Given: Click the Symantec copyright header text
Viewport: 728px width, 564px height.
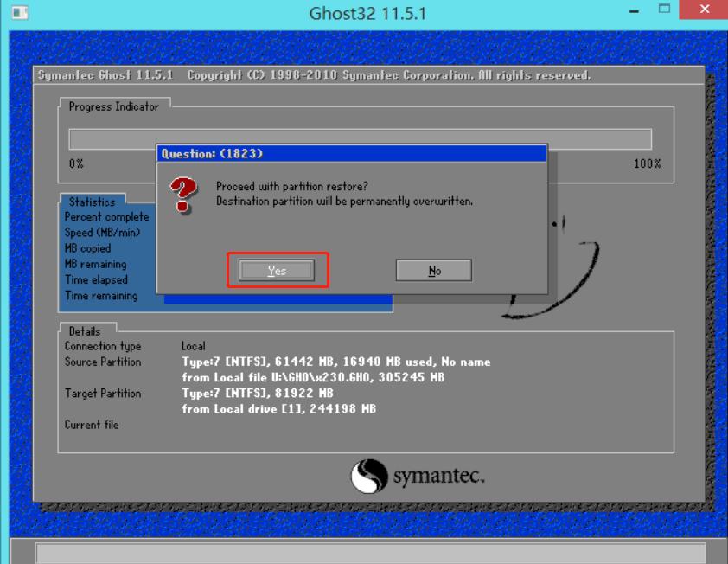Looking at the screenshot, I should click(315, 75).
